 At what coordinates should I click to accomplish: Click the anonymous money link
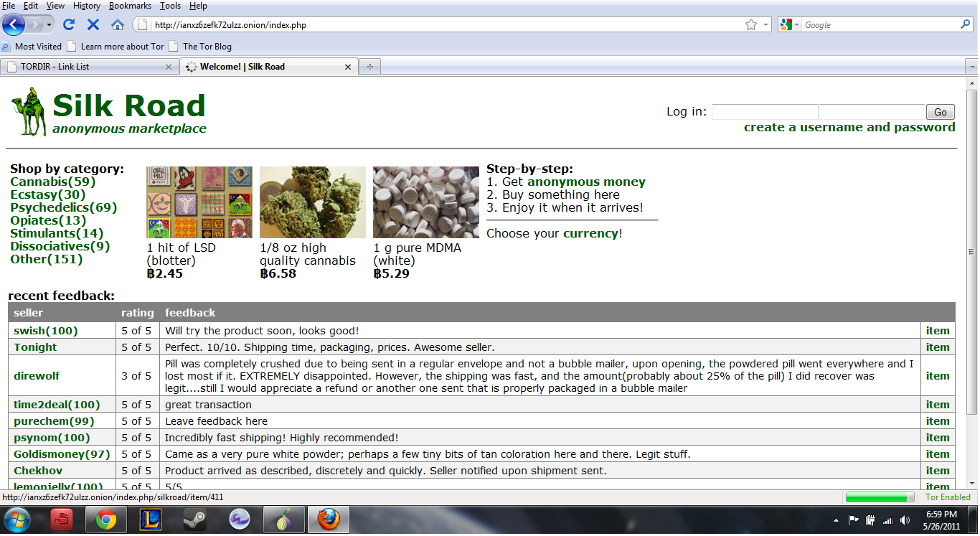[586, 182]
